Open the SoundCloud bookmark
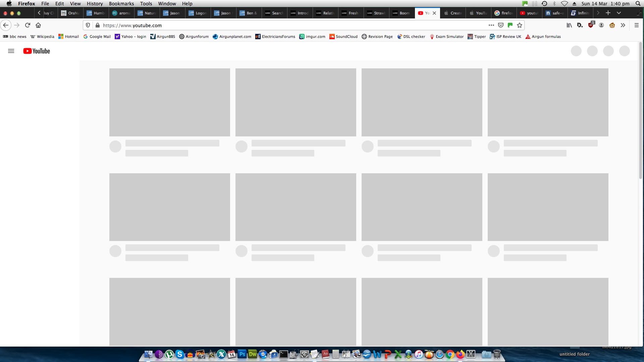644x362 pixels. pyautogui.click(x=343, y=37)
